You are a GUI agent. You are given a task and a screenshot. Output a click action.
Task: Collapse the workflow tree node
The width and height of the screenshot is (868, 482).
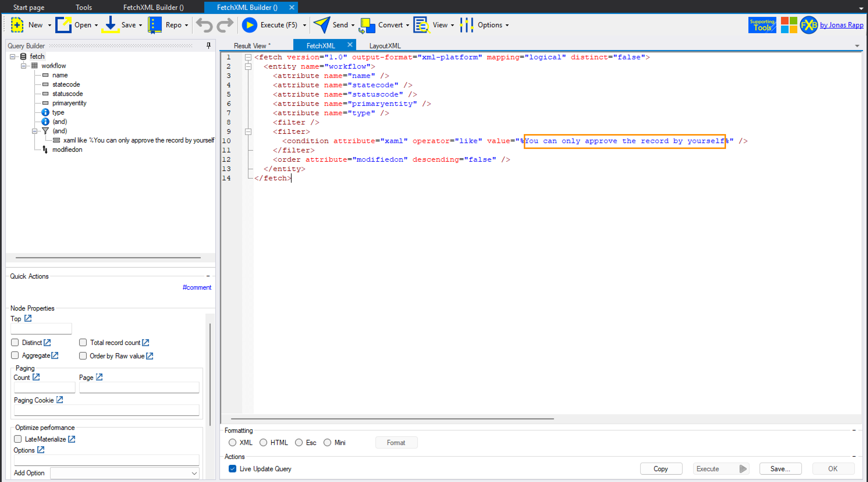point(24,66)
